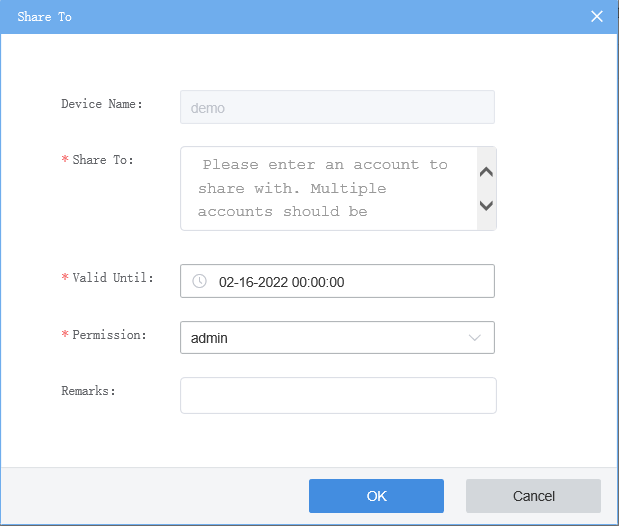Click the Share To account text area
This screenshot has height=526, width=619.
click(x=325, y=188)
